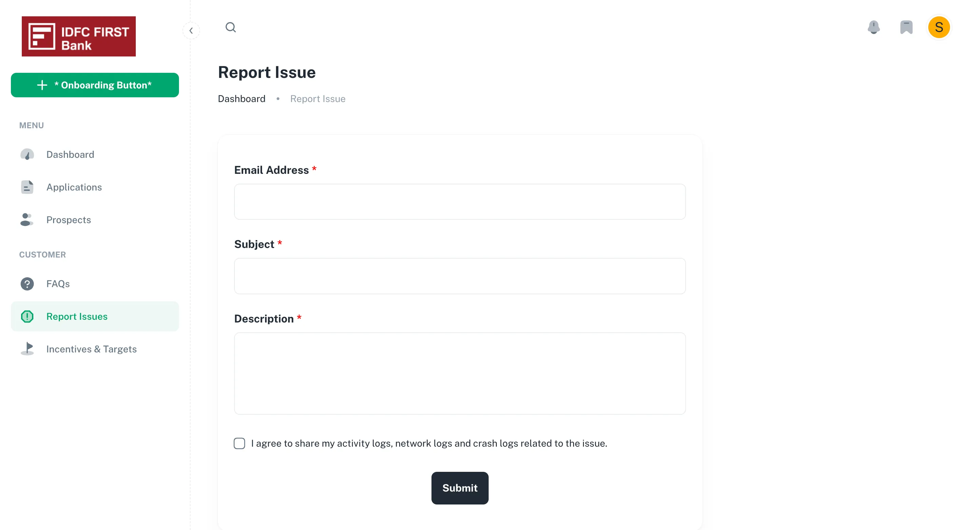Screen dimensions: 980x530
Task: Select Incentives & Targets in the menu
Action: click(95, 349)
